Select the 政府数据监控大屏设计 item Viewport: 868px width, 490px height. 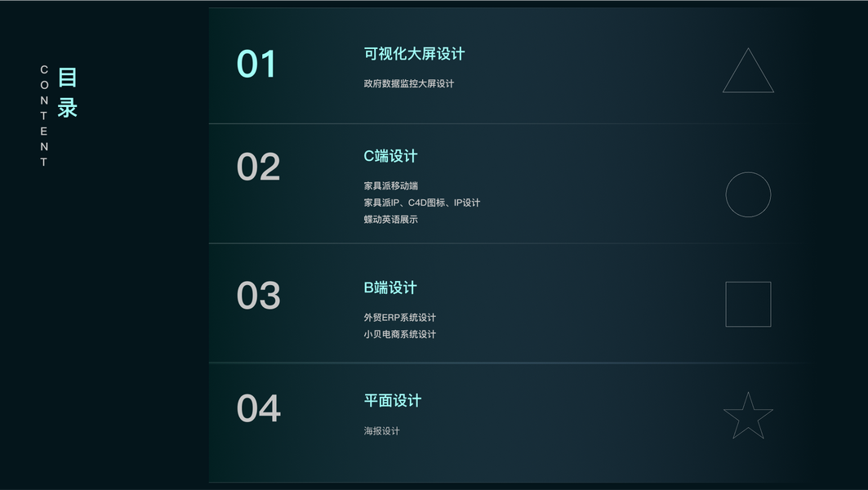(x=409, y=83)
